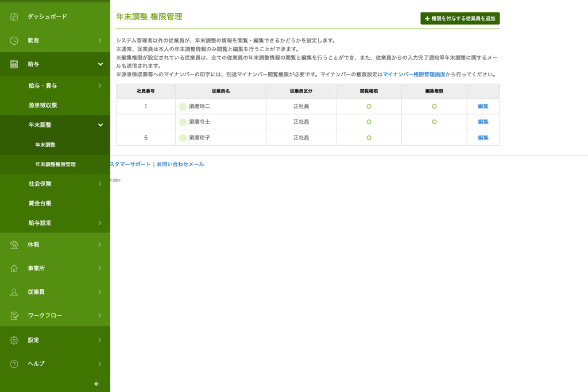Expand the 勤怠 menu chevron
The image size is (588, 392).
pyautogui.click(x=100, y=40)
